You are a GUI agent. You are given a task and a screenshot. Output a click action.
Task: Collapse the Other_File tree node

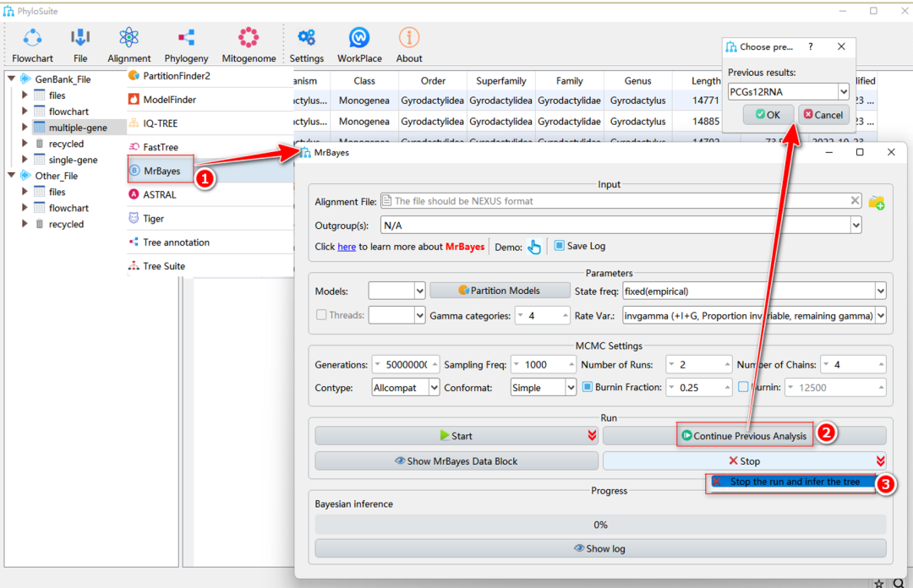pyautogui.click(x=11, y=175)
